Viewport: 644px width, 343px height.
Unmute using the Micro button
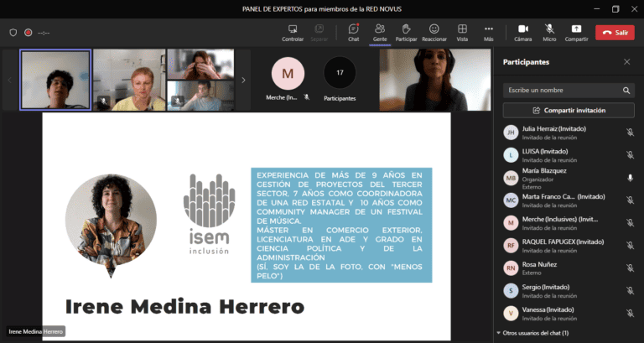coord(549,33)
